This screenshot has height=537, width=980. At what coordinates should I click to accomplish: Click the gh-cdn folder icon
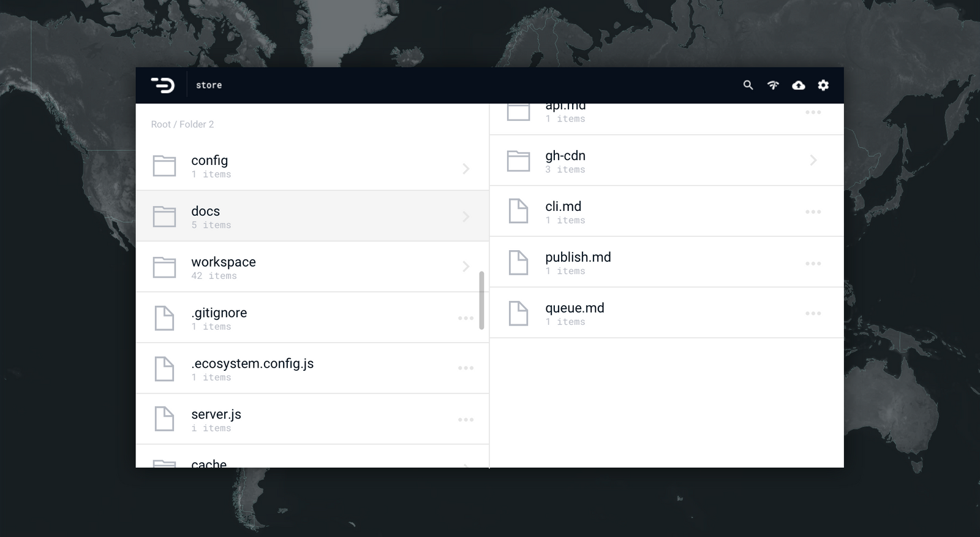518,161
